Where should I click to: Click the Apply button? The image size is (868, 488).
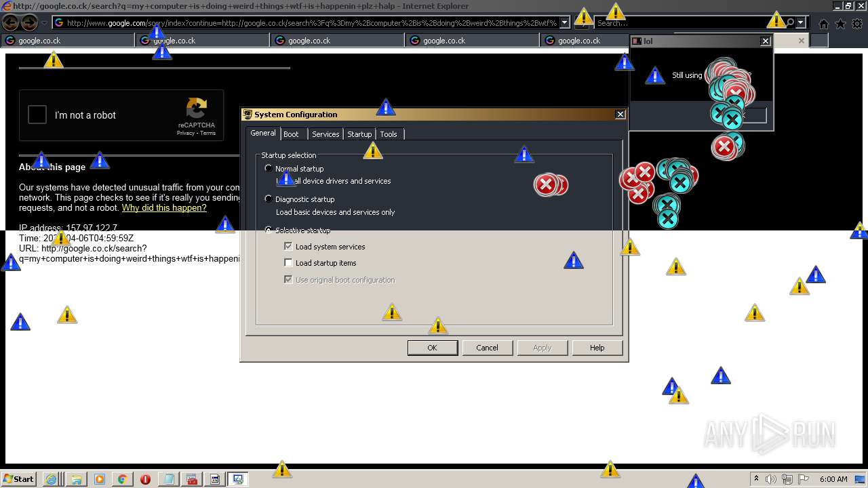tap(542, 348)
